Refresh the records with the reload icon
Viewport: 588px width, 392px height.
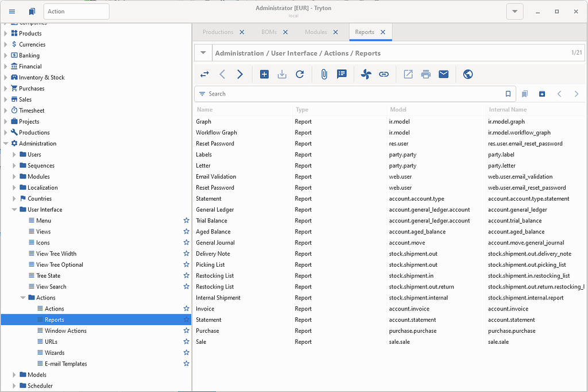click(x=299, y=74)
